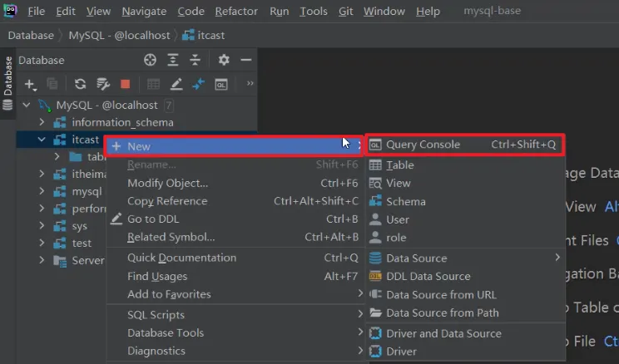619x364 pixels.
Task: Expand the information_schema schema node
Action: click(42, 123)
